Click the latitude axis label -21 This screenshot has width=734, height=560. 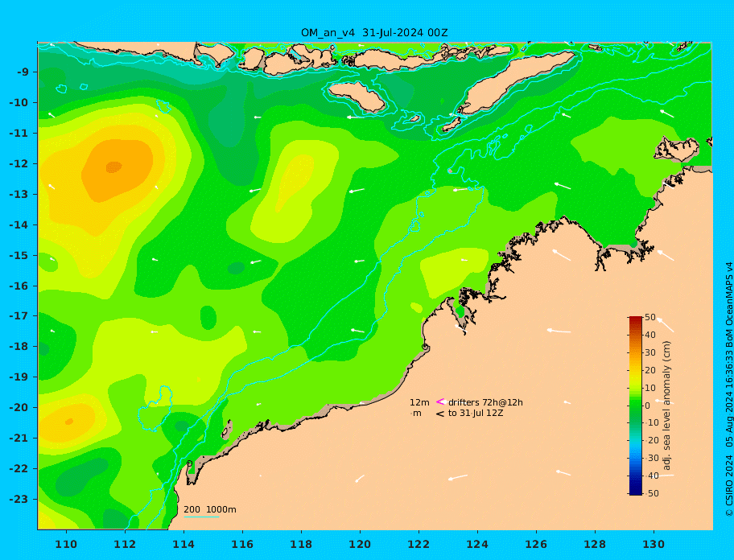[x=19, y=439]
